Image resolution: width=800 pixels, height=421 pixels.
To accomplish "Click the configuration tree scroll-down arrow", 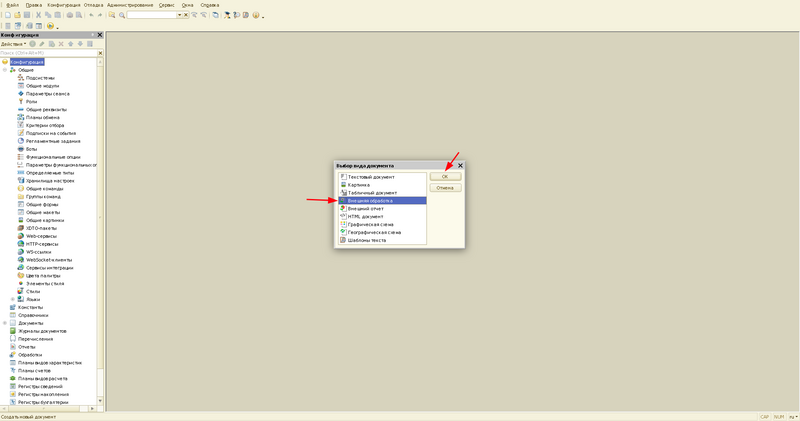I will coord(100,401).
